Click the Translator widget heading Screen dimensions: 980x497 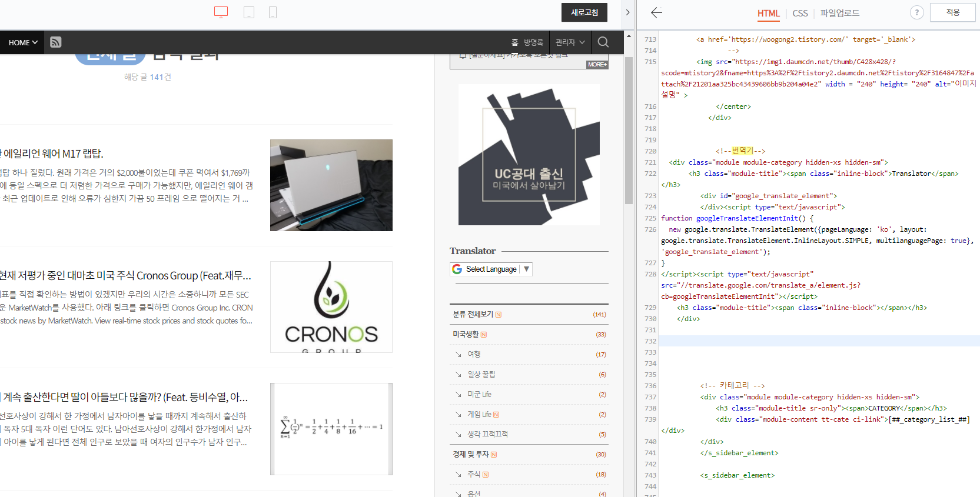[x=473, y=251]
